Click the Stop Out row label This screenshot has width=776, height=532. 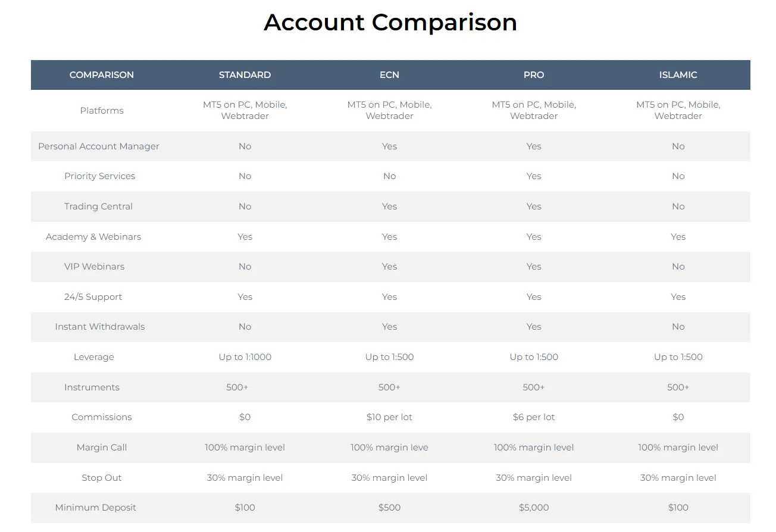point(102,478)
